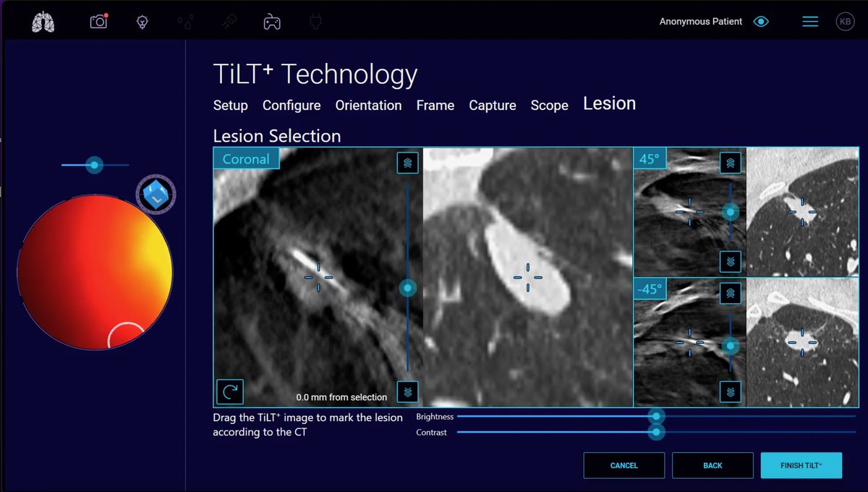Viewport: 868px width, 492px height.
Task: Go to the Scope step
Action: tap(550, 106)
